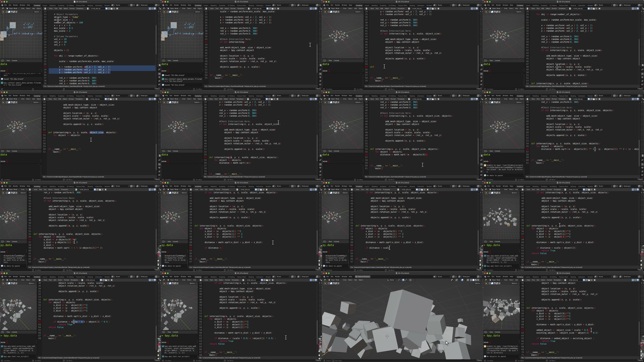Select solid shading mode in maximized viewport
This screenshot has width=644, height=362.
tap(473, 280)
